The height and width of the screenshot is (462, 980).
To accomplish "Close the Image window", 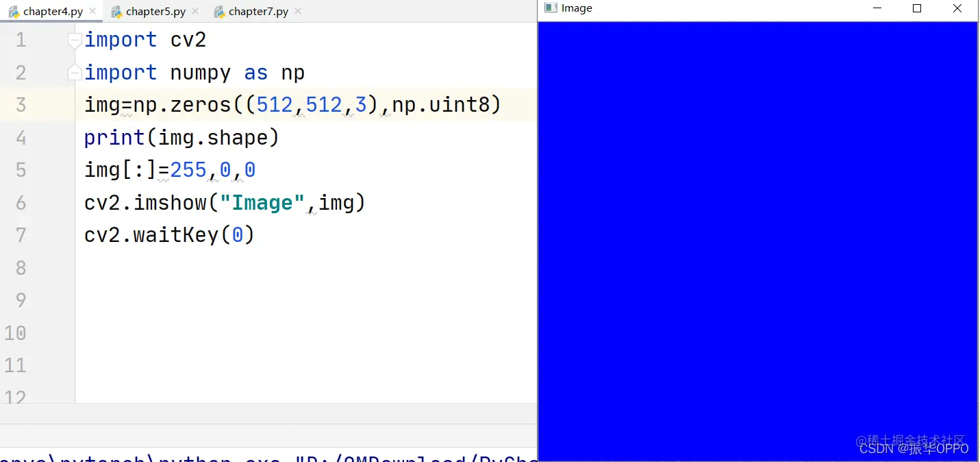I will click(957, 8).
